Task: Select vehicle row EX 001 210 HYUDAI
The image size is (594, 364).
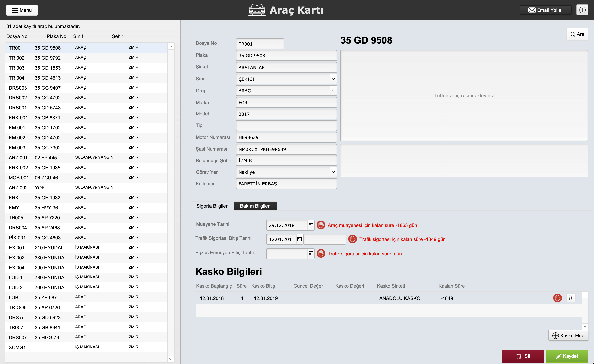Action: [x=86, y=247]
